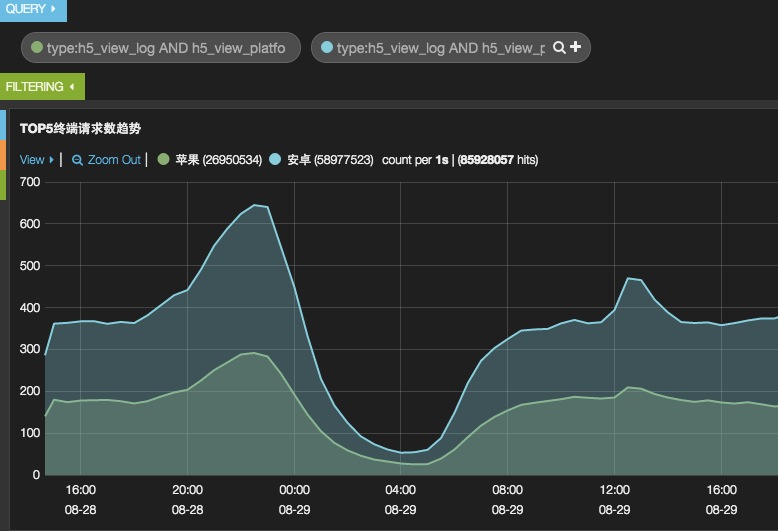
Task: Click the green dot of the first query
Action: [x=37, y=47]
